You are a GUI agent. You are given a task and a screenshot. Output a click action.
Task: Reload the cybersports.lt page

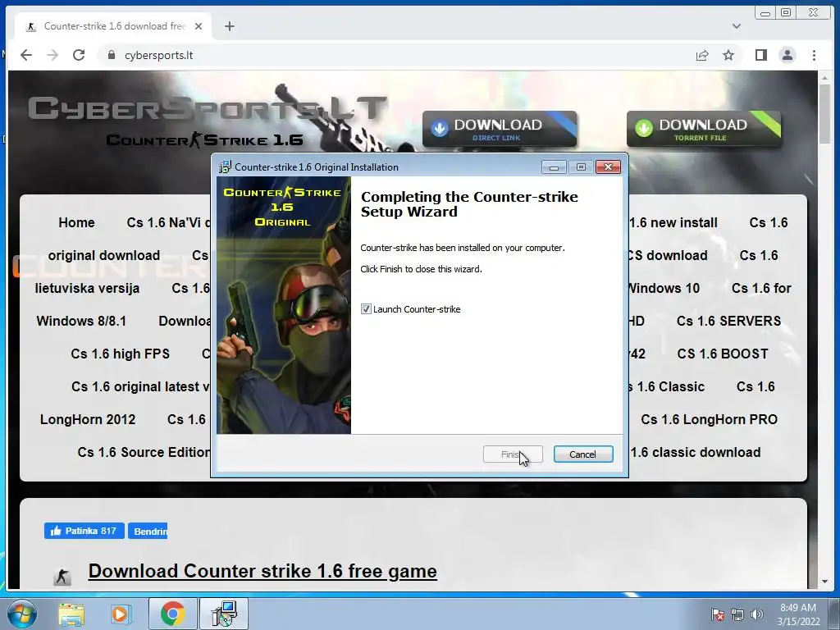[x=79, y=55]
